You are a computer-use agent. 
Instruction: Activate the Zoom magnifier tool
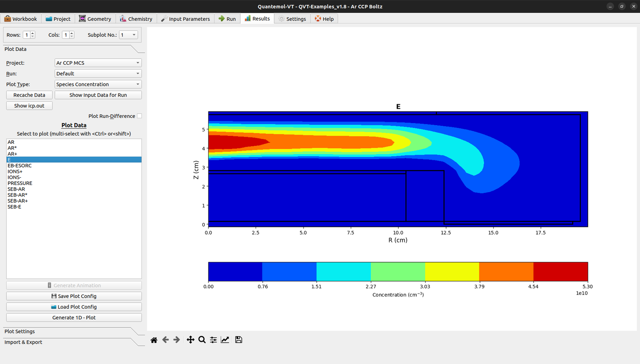[202, 340]
